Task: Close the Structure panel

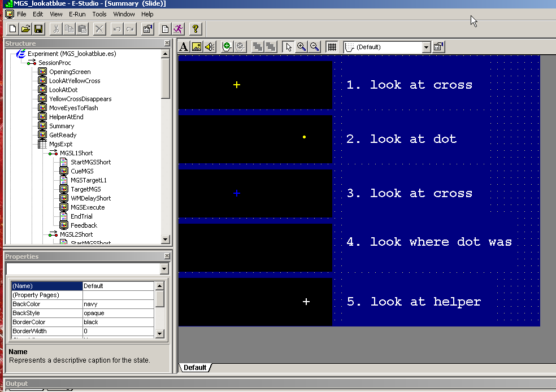Action: click(x=167, y=43)
